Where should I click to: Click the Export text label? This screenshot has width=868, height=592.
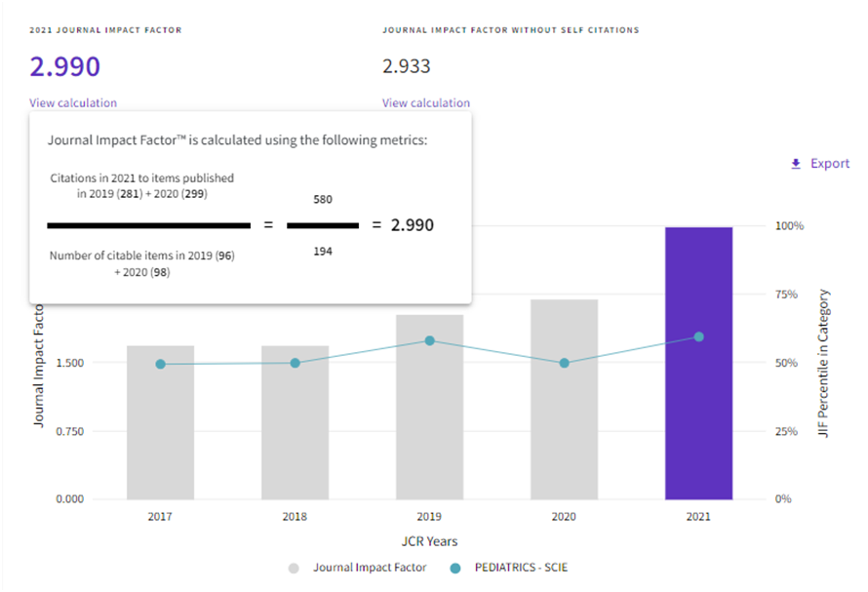pyautogui.click(x=830, y=164)
